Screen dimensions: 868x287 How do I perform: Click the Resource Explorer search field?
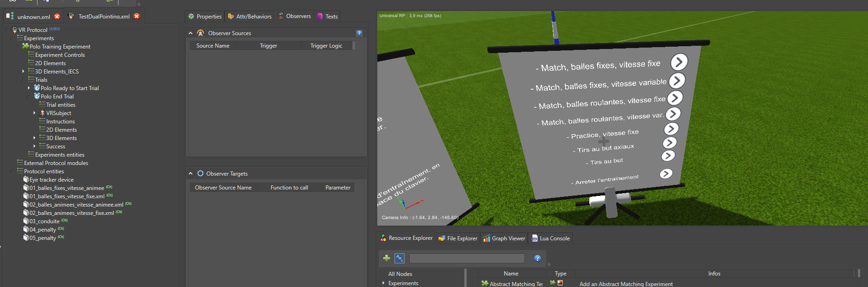click(x=467, y=258)
